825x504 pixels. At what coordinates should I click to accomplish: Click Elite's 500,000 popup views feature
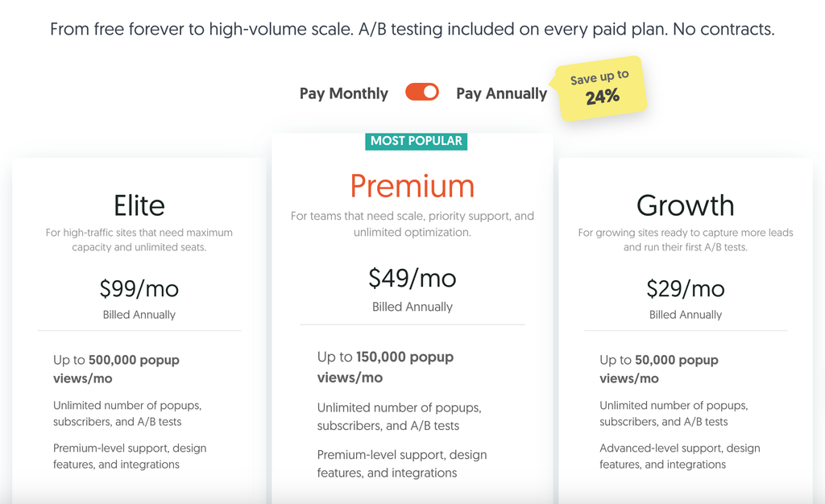116,369
